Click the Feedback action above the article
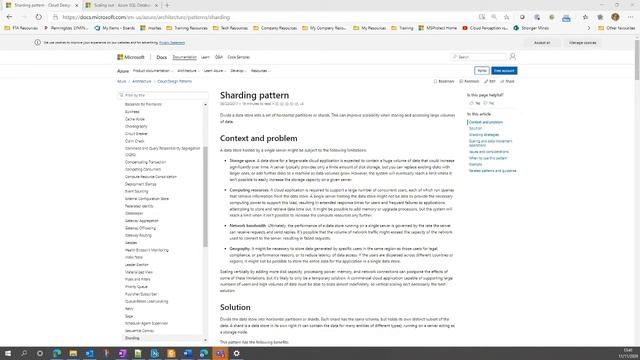This screenshot has height=360, width=640. pyautogui.click(x=469, y=81)
